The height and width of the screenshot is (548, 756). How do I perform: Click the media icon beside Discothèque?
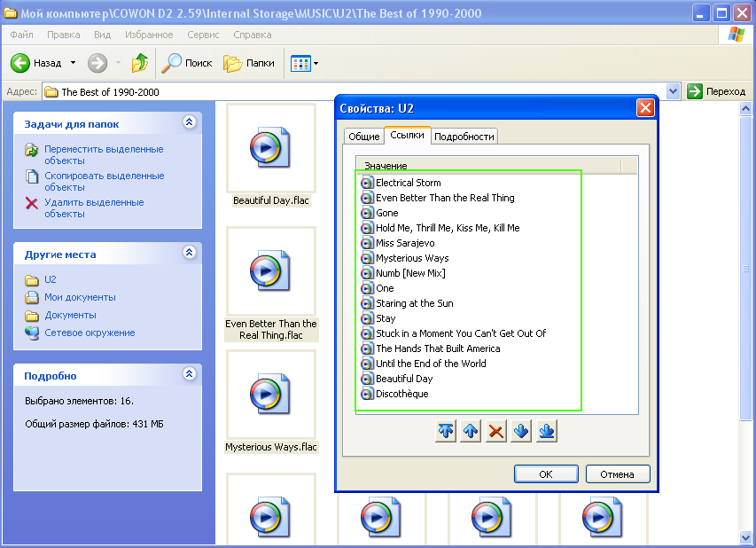(x=367, y=394)
